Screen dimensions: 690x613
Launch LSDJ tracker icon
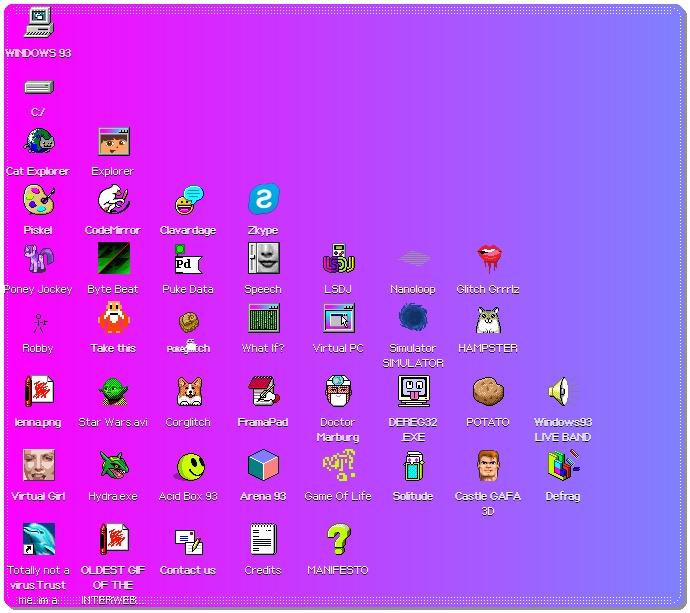coord(338,258)
